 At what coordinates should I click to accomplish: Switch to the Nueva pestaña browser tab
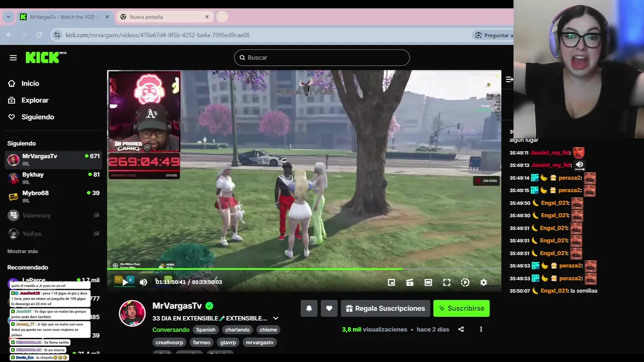(x=164, y=17)
